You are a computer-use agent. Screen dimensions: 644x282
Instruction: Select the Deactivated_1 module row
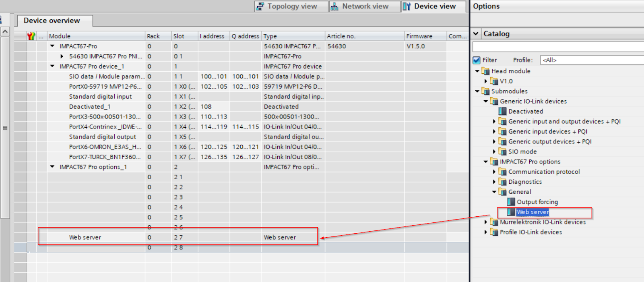tap(242, 107)
